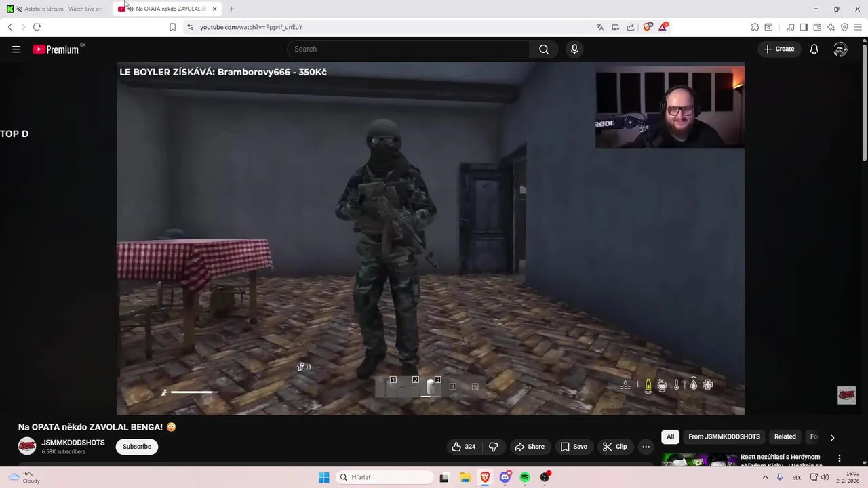Click the tray volume speaker icon
The image size is (868, 488).
click(825, 477)
